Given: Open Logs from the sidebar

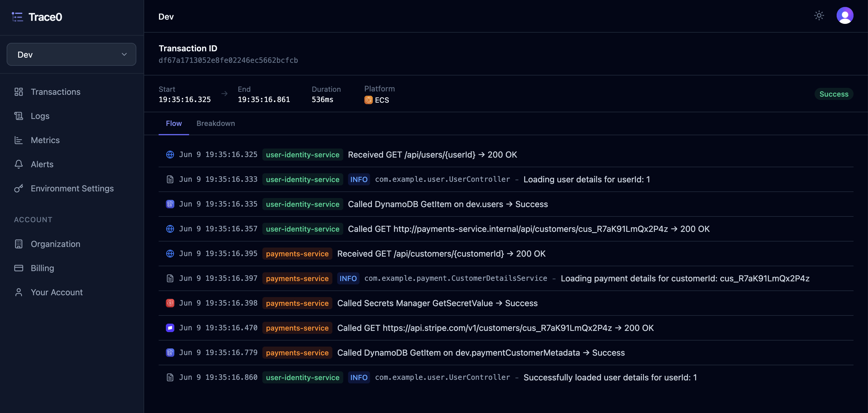Looking at the screenshot, I should tap(40, 116).
